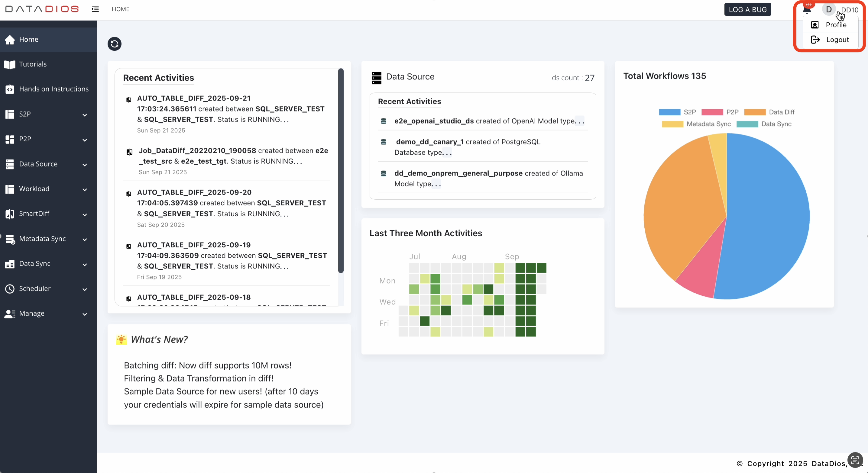
Task: Click the refresh dashboard icon
Action: click(x=114, y=44)
